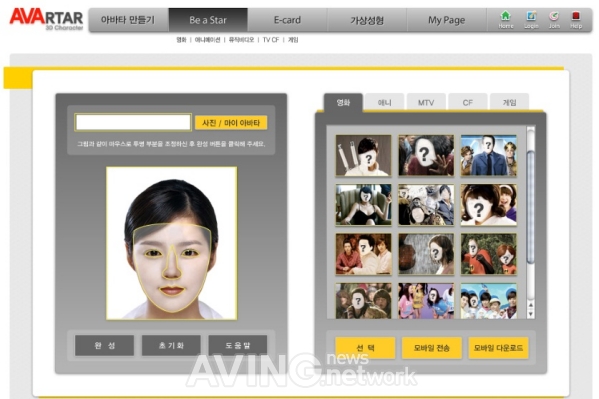Screen dimensions: 599x399
Task: Open the Login icon in the header
Action: coord(531,20)
